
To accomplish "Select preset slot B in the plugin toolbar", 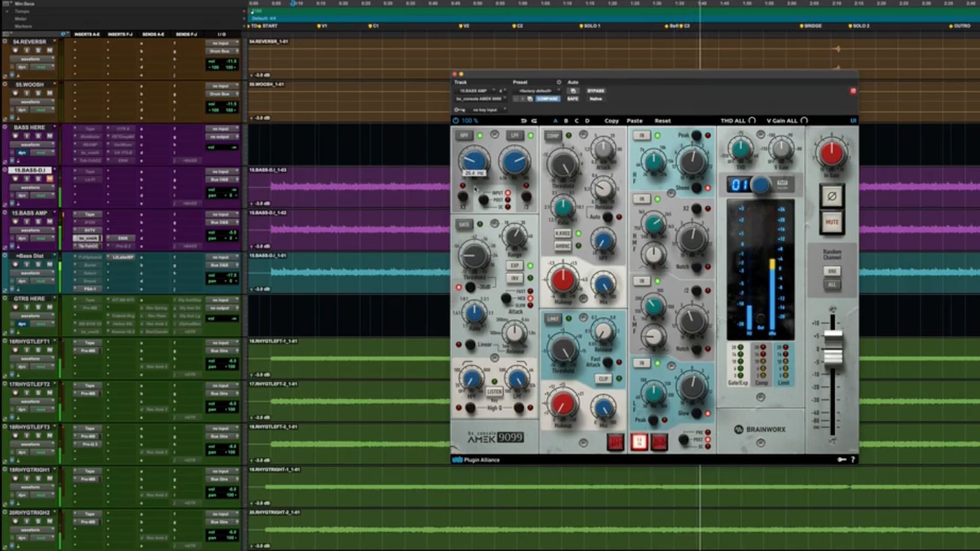I will pos(566,121).
